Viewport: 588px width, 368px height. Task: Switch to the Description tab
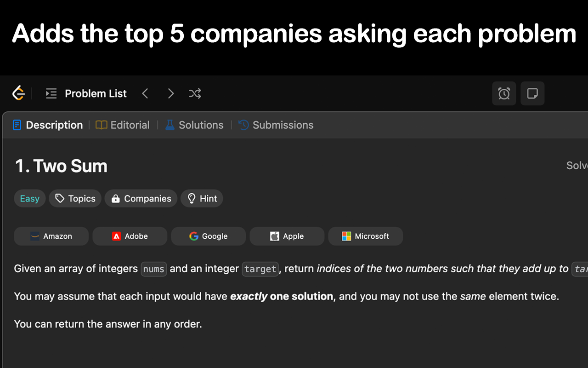coord(48,125)
